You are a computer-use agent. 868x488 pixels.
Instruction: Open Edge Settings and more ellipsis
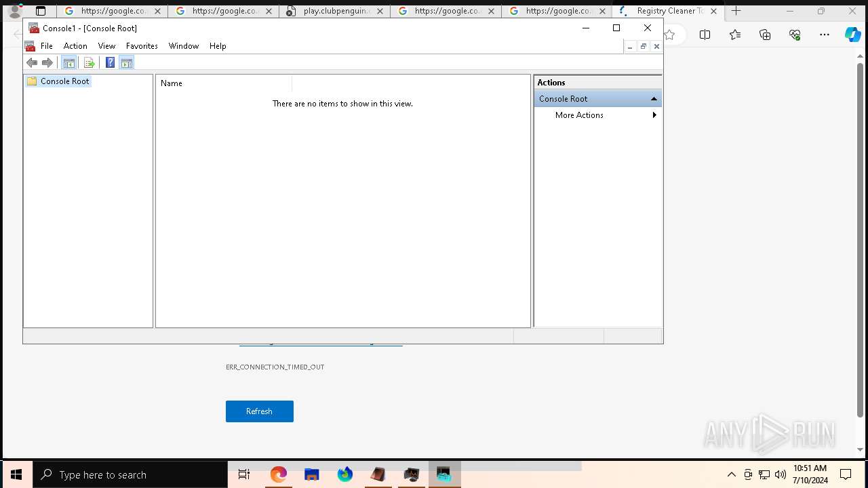(825, 35)
